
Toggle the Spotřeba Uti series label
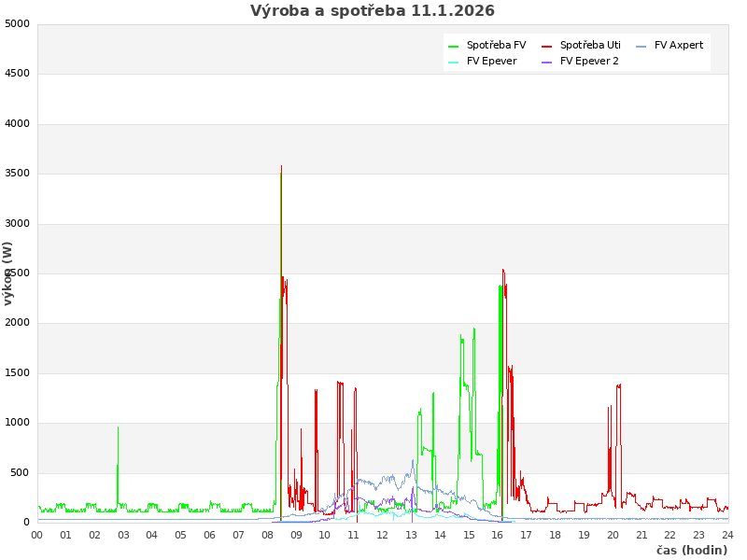(x=590, y=45)
